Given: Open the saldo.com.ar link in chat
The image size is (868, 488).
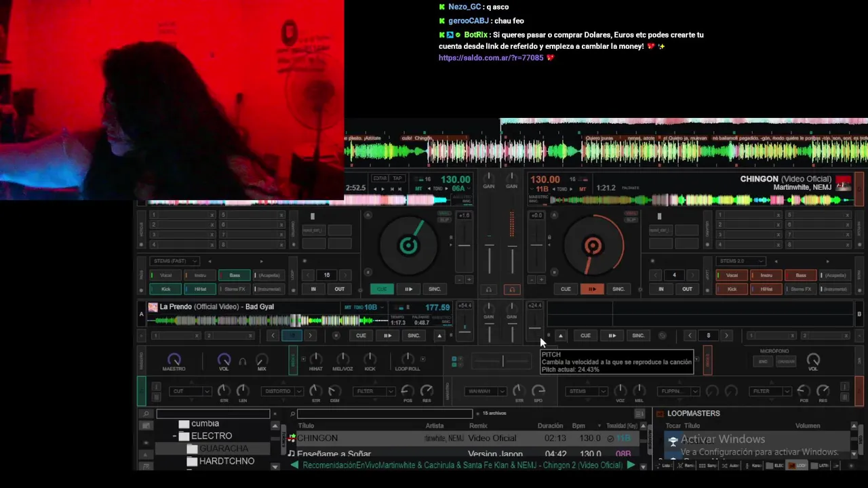Looking at the screenshot, I should (x=491, y=58).
